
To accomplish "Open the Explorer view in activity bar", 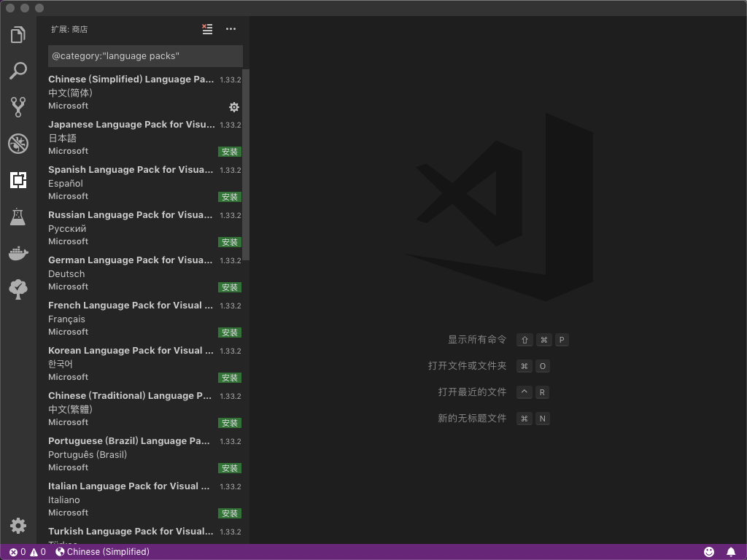I will 18,34.
